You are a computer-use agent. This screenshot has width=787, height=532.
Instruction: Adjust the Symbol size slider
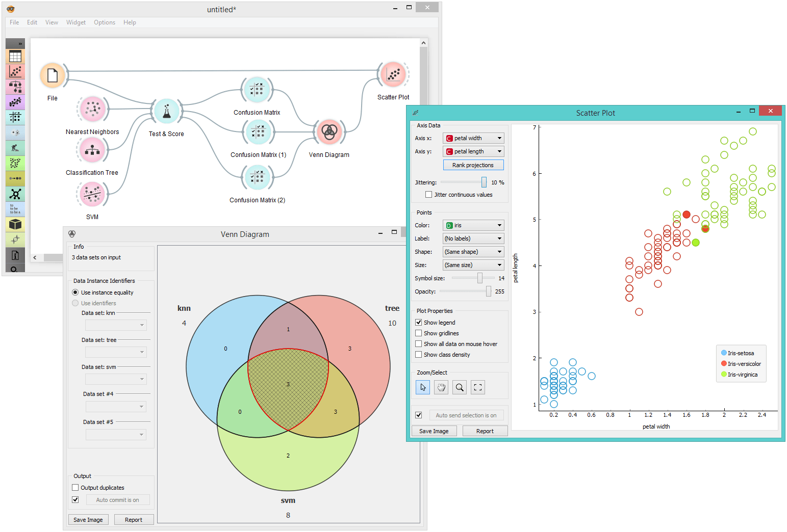pyautogui.click(x=480, y=278)
